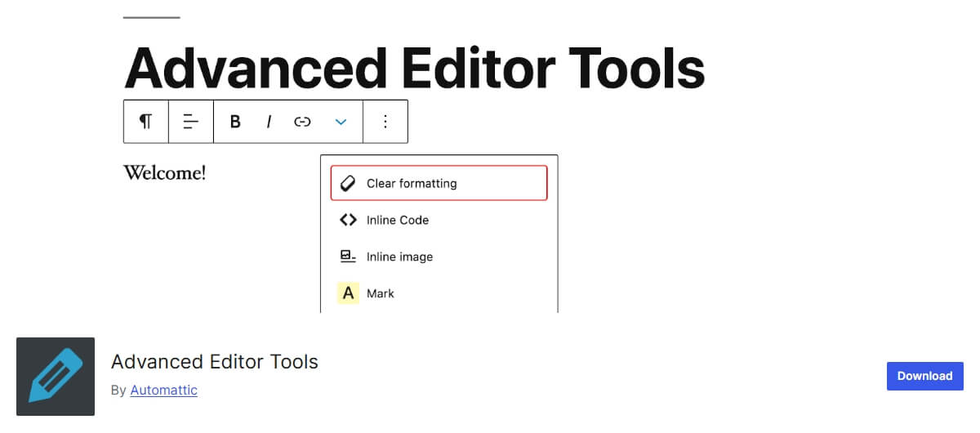The image size is (980, 433).
Task: Choose Inline Code option
Action: [439, 220]
